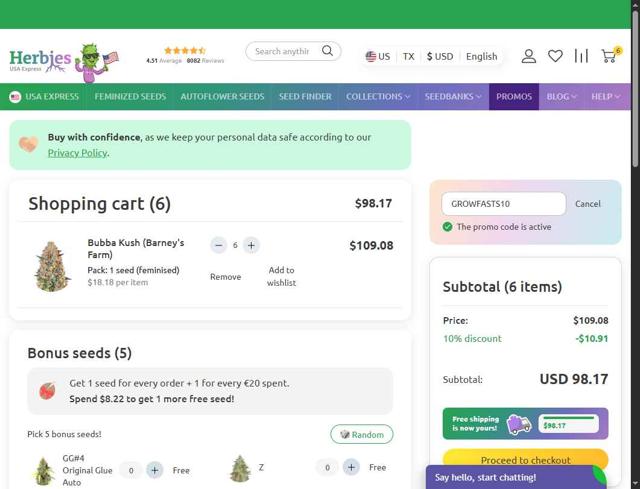This screenshot has width=640, height=489.
Task: Click the Random bonus seeds button
Action: point(362,434)
